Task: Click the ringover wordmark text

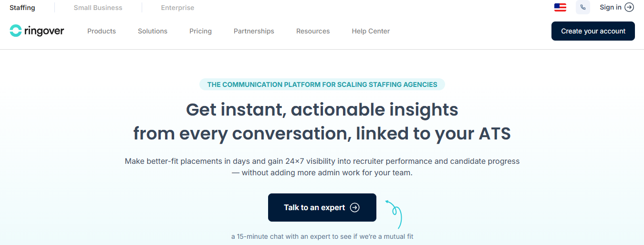Action: 44,31
